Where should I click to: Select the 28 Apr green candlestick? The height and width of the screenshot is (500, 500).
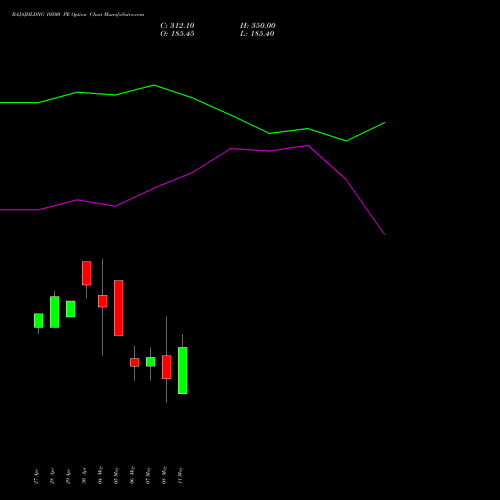55,312
